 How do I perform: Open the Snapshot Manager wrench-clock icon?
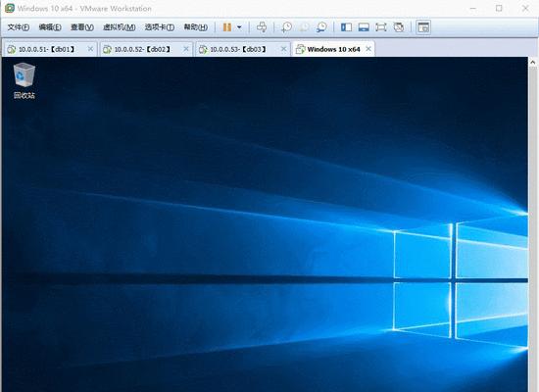click(x=321, y=27)
